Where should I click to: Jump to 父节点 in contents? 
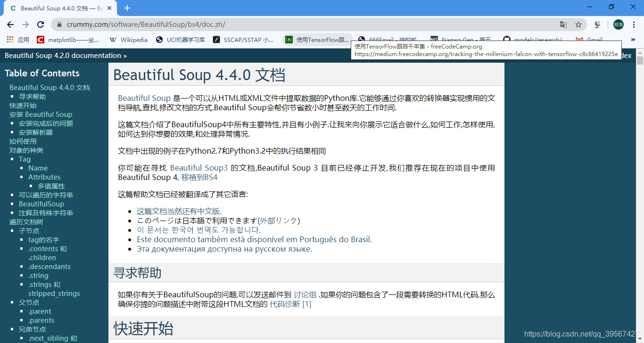29,302
